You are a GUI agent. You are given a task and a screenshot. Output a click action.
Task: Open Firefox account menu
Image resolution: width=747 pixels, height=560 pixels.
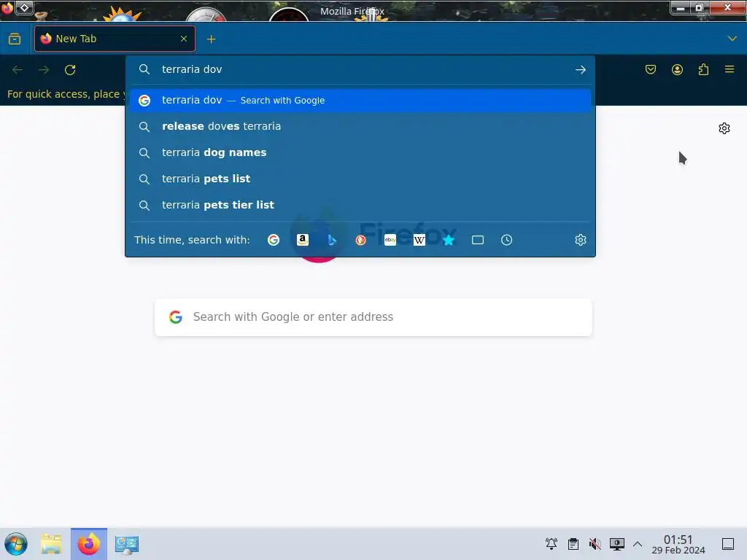click(677, 70)
